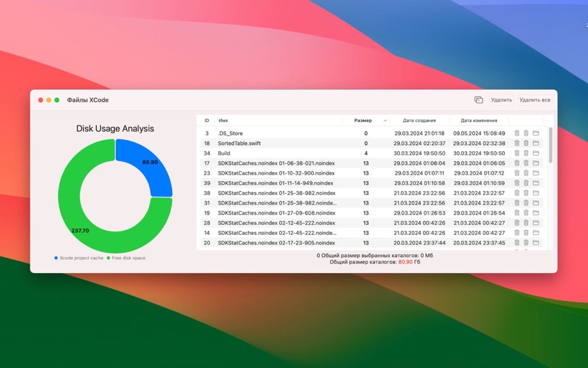Screen dimensions: 588x368
Task: Open folder icon for row ID 38
Action: tap(536, 193)
